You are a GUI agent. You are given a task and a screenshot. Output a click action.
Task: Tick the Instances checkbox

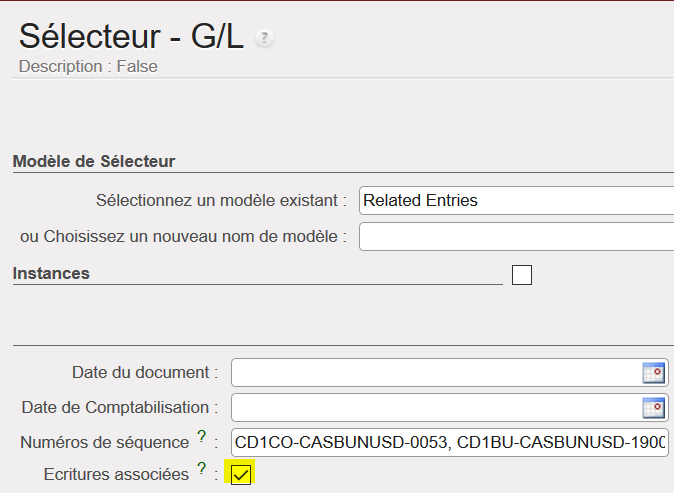coord(522,275)
